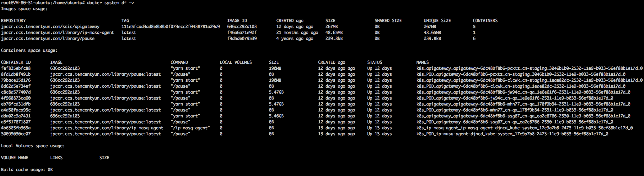Click the 'Containers space usage:' heading
This screenshot has width=644, height=176.
coord(29,50)
